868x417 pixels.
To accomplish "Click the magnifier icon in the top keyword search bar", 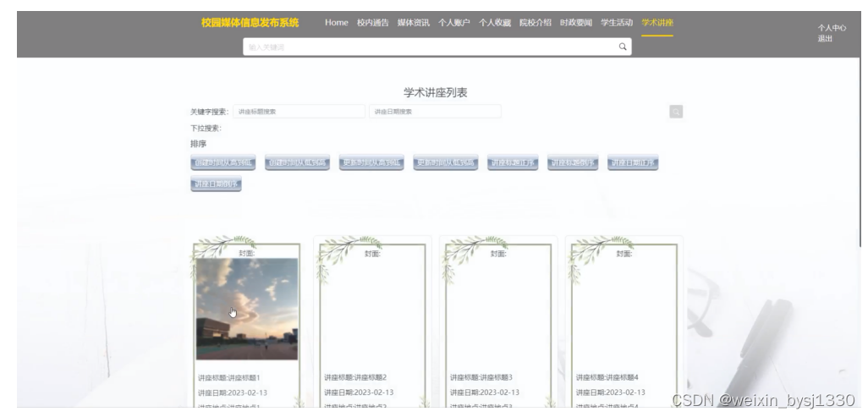I will tap(622, 47).
